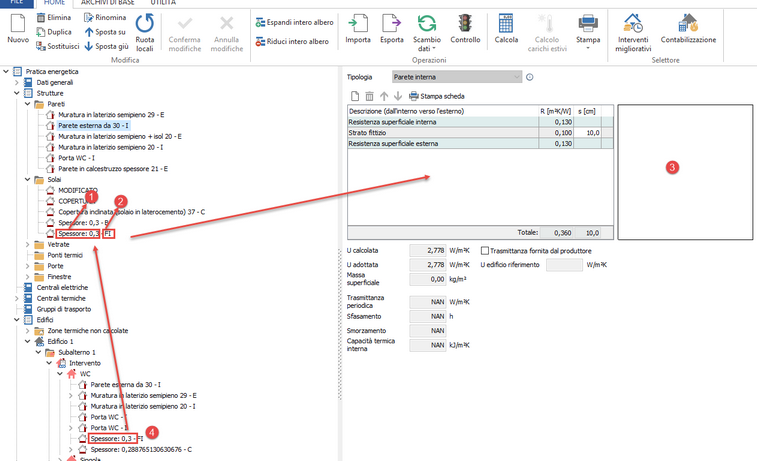This screenshot has height=461, width=757.
Task: Toggle Trasmittanza fornita dal produttore checkbox
Action: coord(485,251)
